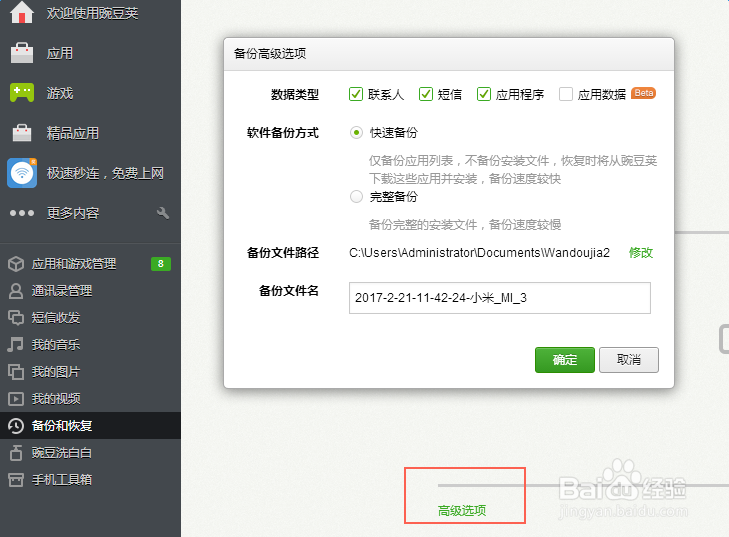
Task: Open 欢迎使用豌豆荚 in the sidebar
Action: [x=93, y=13]
